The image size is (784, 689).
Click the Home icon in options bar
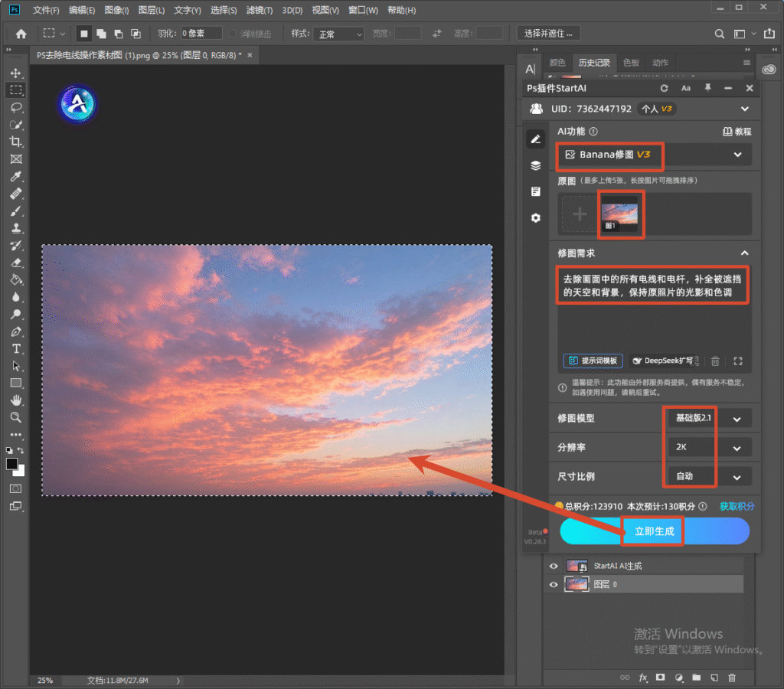click(x=21, y=34)
